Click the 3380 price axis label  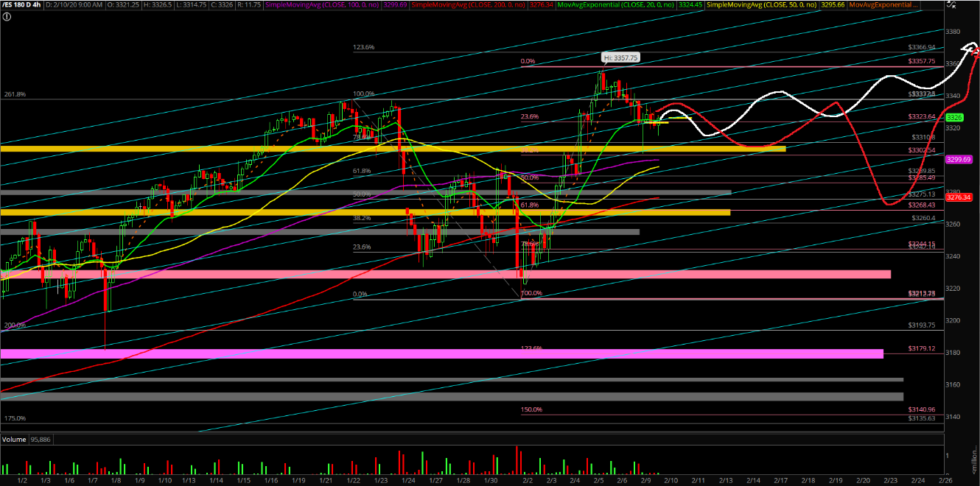click(954, 32)
